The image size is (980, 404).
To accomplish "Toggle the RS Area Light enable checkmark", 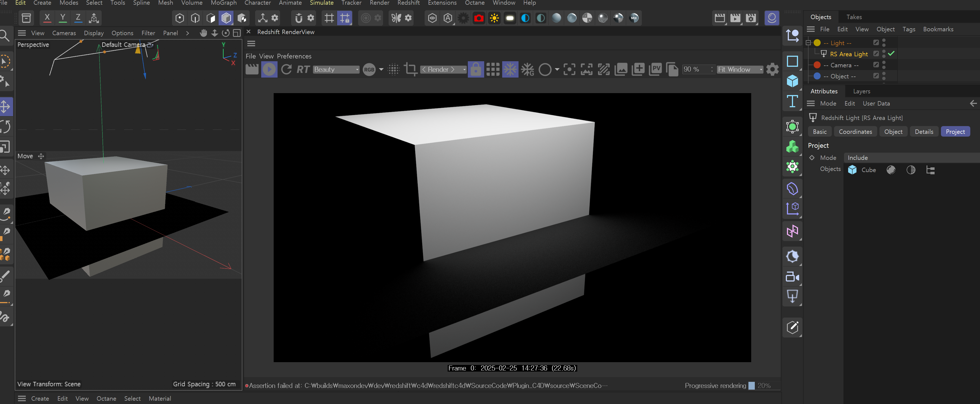I will (x=891, y=54).
